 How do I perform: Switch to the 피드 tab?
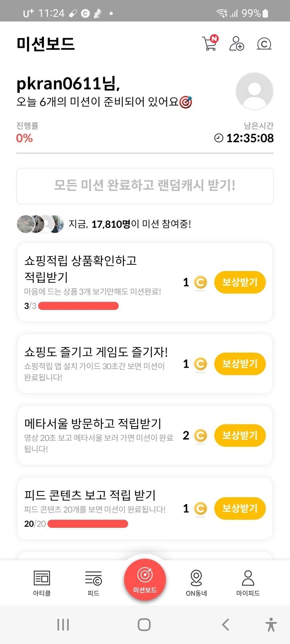[x=93, y=583]
